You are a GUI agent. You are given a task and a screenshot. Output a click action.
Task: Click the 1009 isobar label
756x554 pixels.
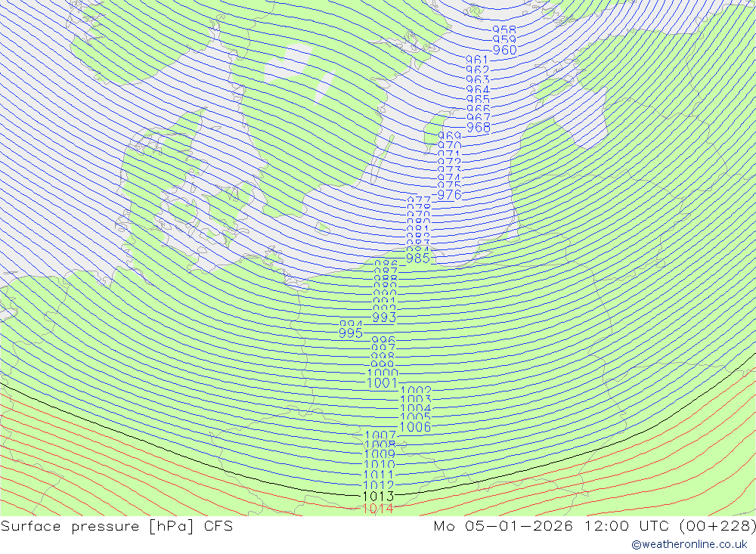click(380, 454)
